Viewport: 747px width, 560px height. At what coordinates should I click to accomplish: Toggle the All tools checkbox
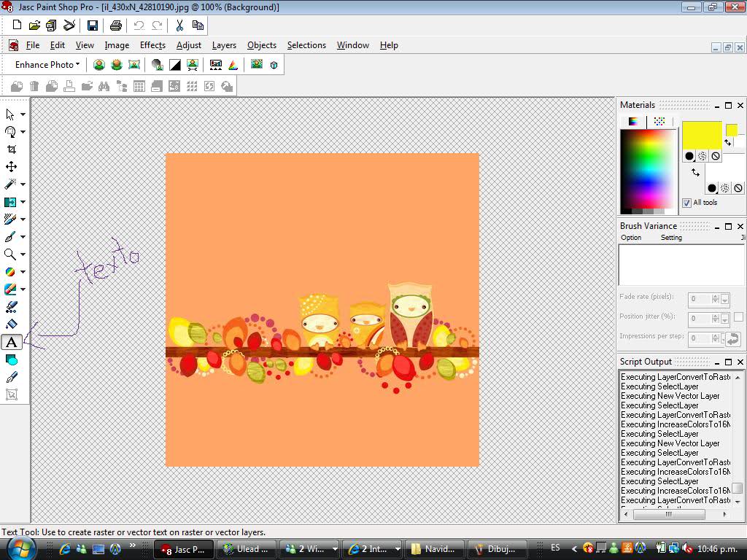686,203
